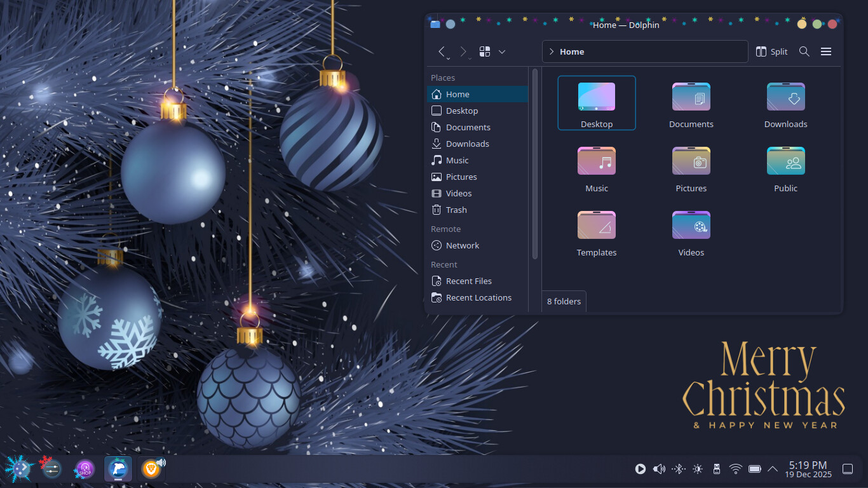868x488 pixels.
Task: Expand the view mode dropdown arrow
Action: [x=502, y=51]
